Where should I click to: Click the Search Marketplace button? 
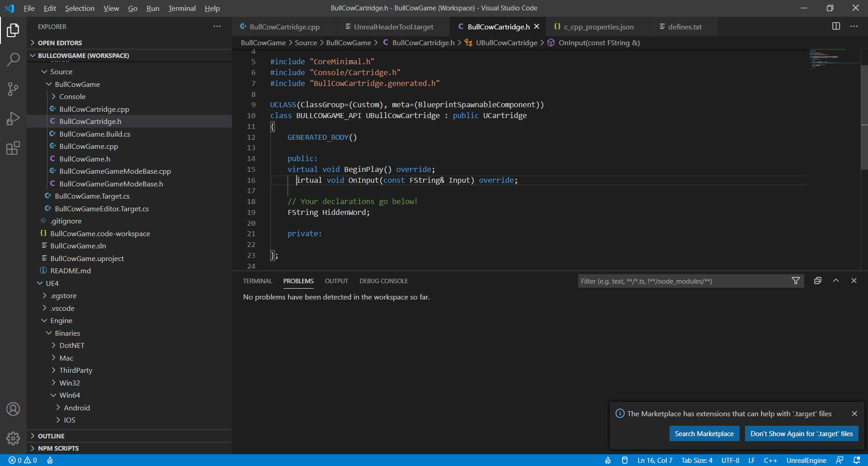click(x=704, y=433)
